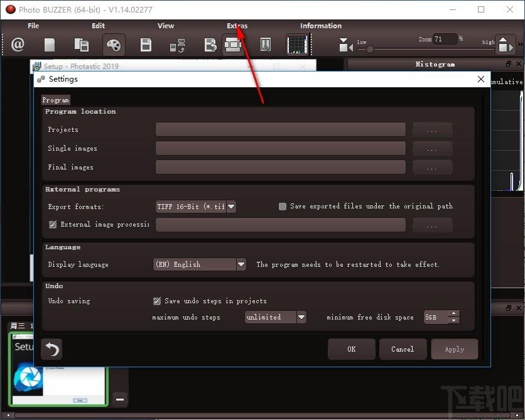The width and height of the screenshot is (525, 420).
Task: Click the minimum free disk space field
Action: coord(436,317)
